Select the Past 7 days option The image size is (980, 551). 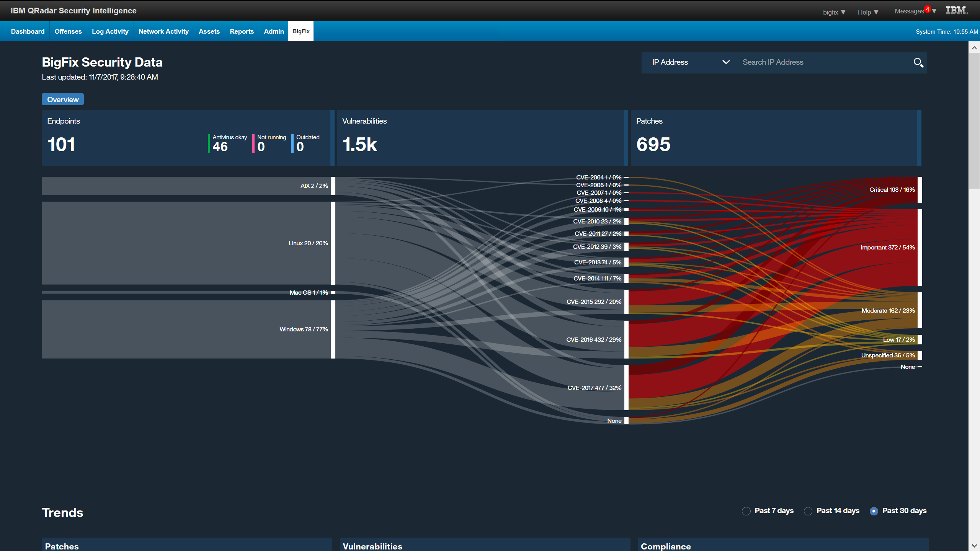tap(746, 511)
